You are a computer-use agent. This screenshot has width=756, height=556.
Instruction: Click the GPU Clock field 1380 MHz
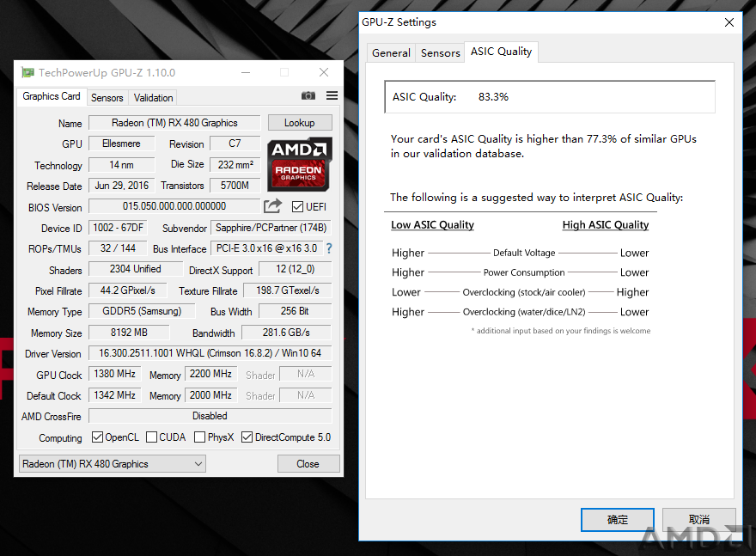115,374
